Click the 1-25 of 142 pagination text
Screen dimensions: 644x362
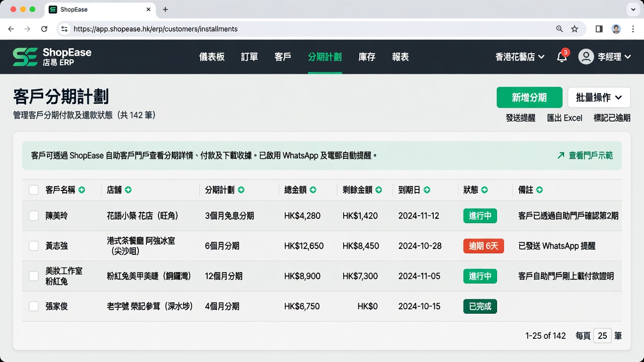545,336
